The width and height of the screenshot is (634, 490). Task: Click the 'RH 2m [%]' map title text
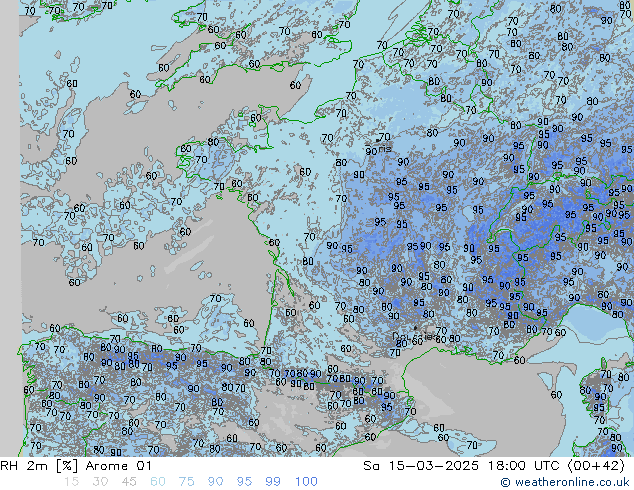(x=39, y=466)
